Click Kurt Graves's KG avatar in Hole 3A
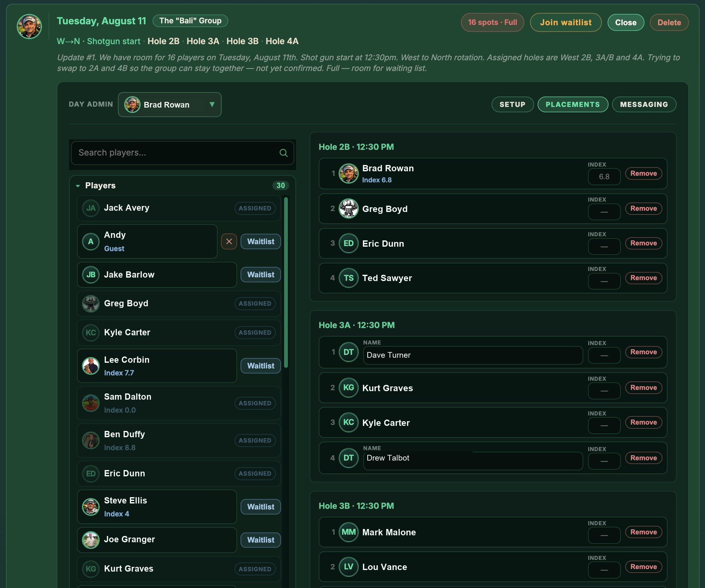 pyautogui.click(x=348, y=387)
